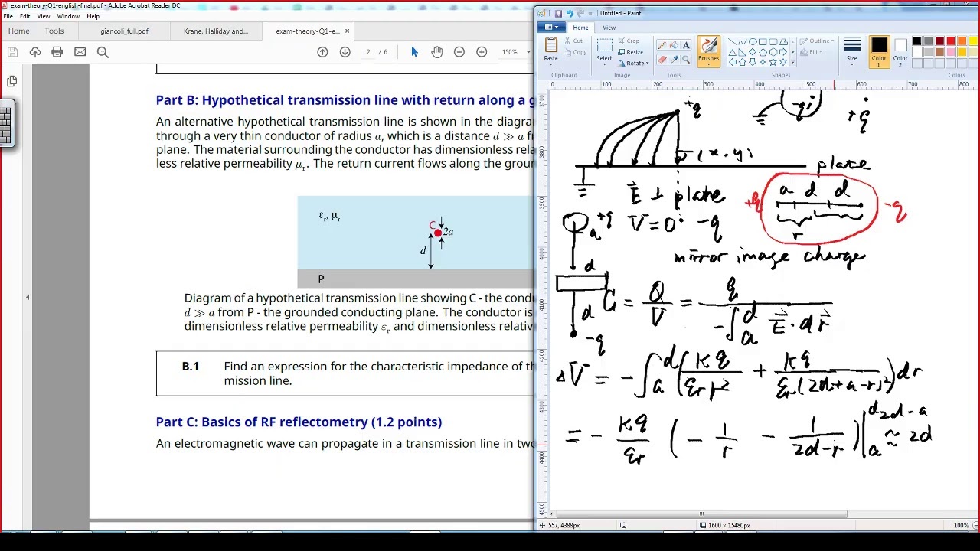980x551 pixels.
Task: Print the PDF using the printer icon
Action: (x=57, y=52)
